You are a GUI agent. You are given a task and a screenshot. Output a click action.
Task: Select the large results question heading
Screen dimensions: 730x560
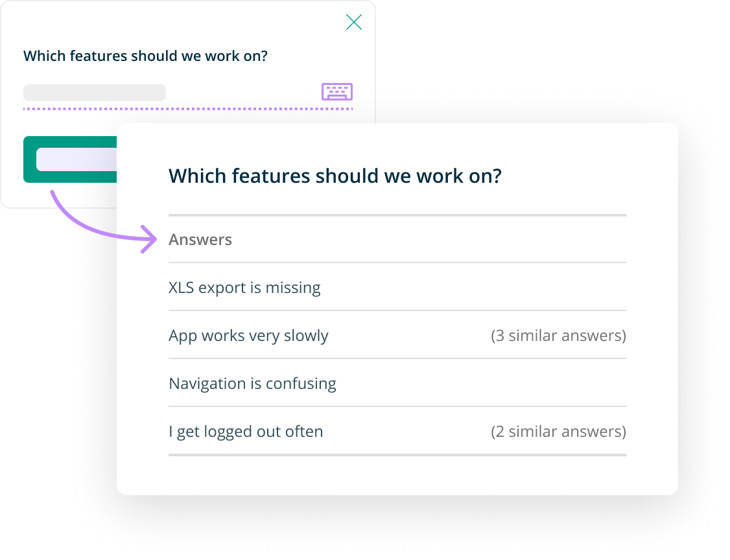pyautogui.click(x=335, y=176)
